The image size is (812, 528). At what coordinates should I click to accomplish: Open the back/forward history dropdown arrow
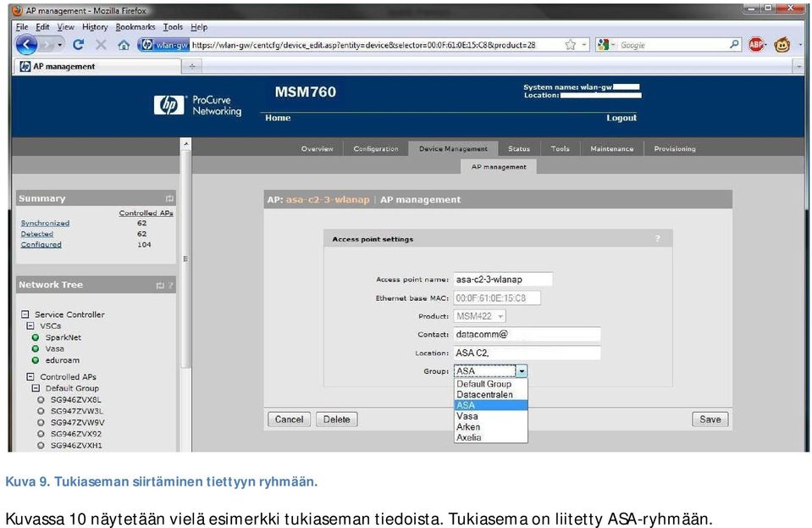coord(60,45)
